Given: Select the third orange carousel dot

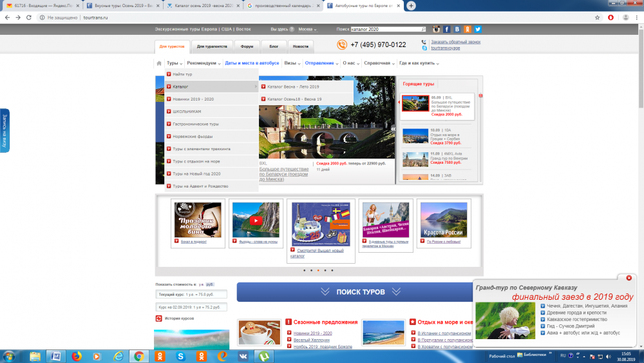Looking at the screenshot, I should click(x=318, y=270).
